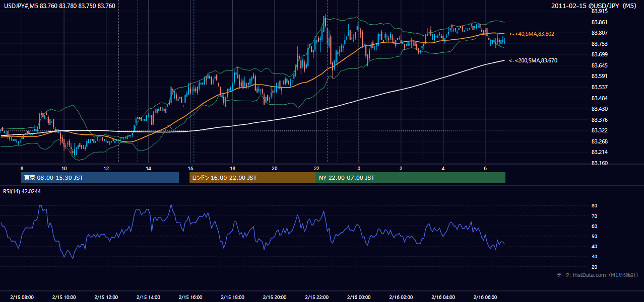
Task: Click the 2/15 20:00 date label
Action: coord(275,297)
